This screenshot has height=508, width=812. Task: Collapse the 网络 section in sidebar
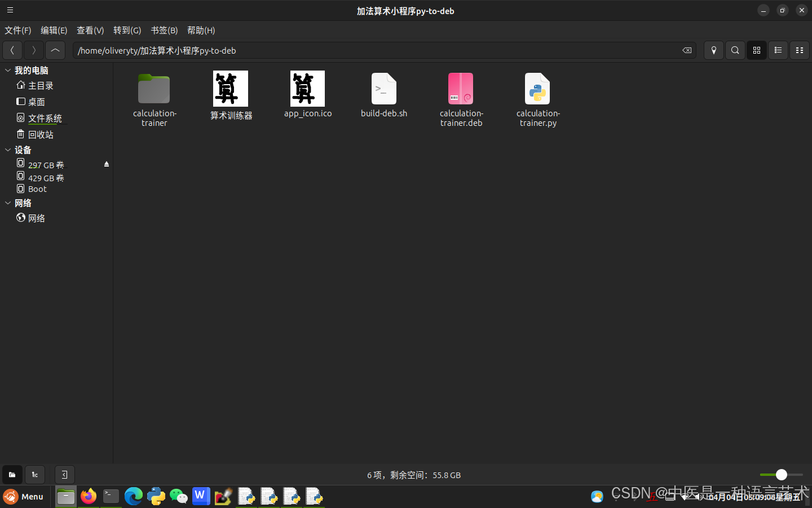[x=8, y=203]
